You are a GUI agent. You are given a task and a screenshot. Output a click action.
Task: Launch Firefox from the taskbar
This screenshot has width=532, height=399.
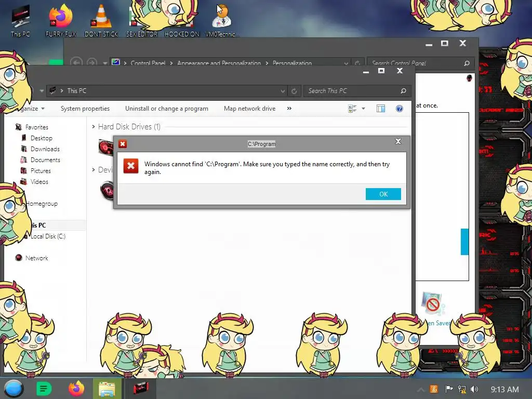pyautogui.click(x=76, y=389)
